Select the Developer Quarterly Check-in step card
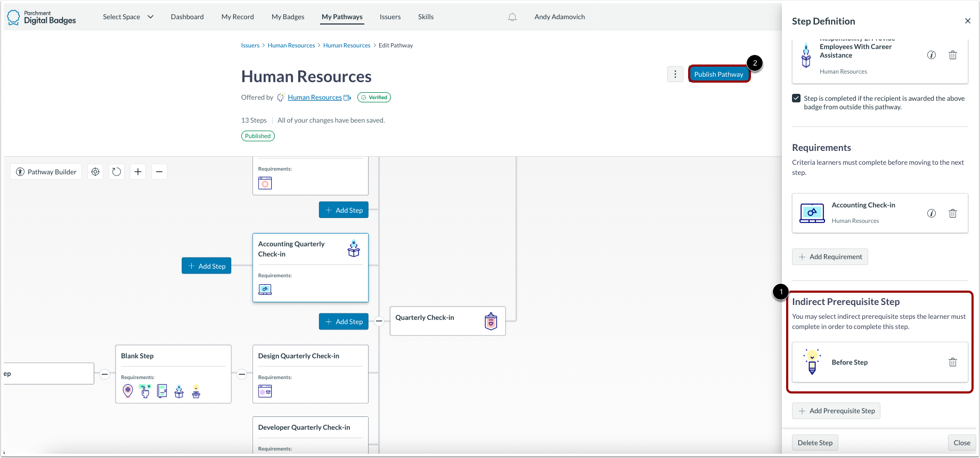 tap(311, 435)
